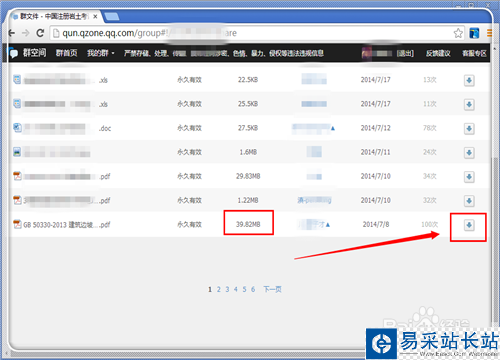Click the 退出 logout link
500x360 pixels.
(405, 53)
